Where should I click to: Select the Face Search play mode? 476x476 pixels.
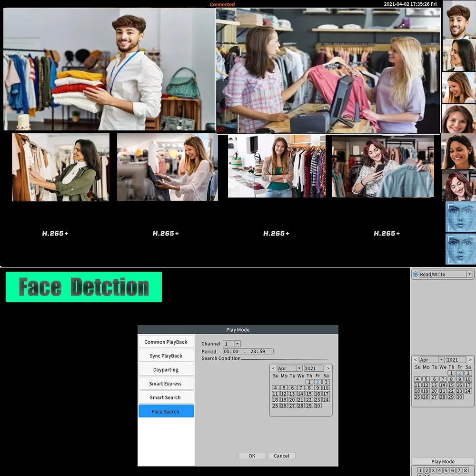tap(166, 411)
